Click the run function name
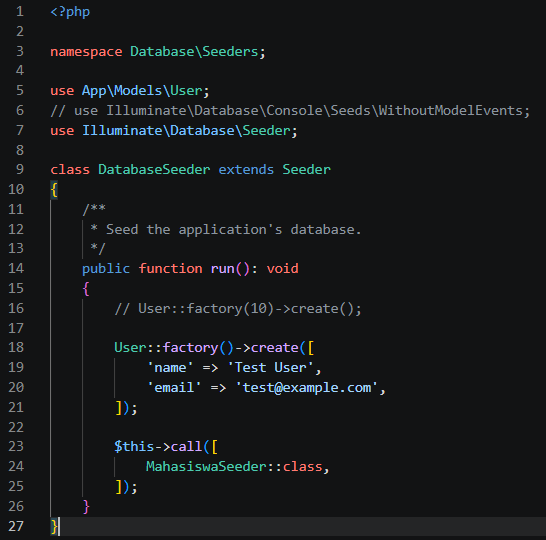Viewport: 546px width, 540px height. tap(223, 269)
